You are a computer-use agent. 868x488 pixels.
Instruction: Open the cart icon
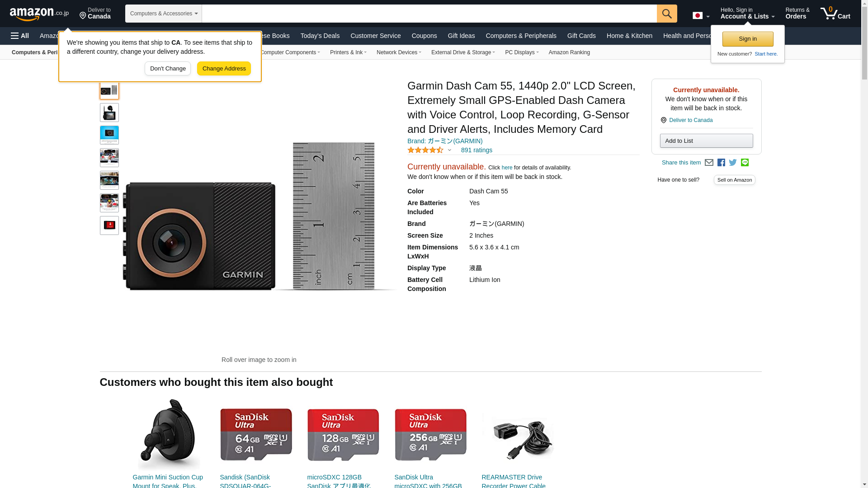tap(835, 14)
